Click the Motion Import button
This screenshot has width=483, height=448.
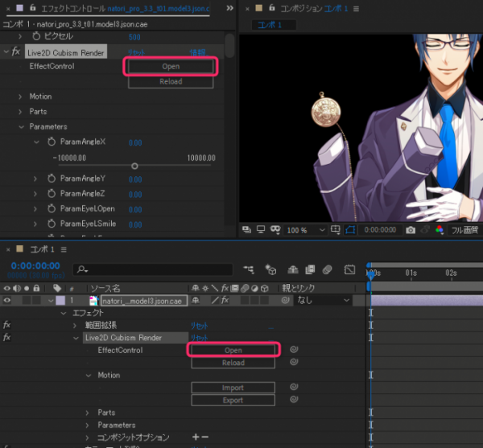coord(233,388)
